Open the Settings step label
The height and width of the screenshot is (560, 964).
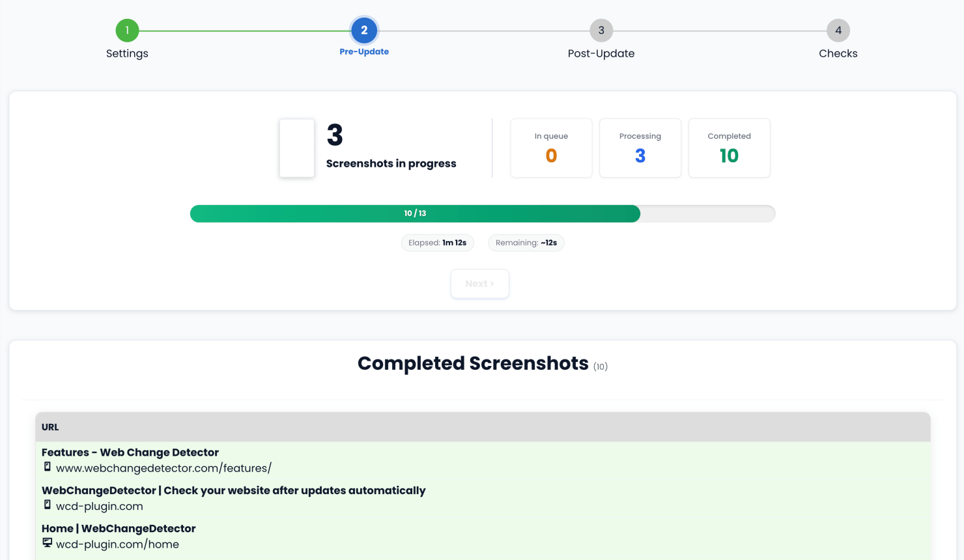click(x=127, y=53)
